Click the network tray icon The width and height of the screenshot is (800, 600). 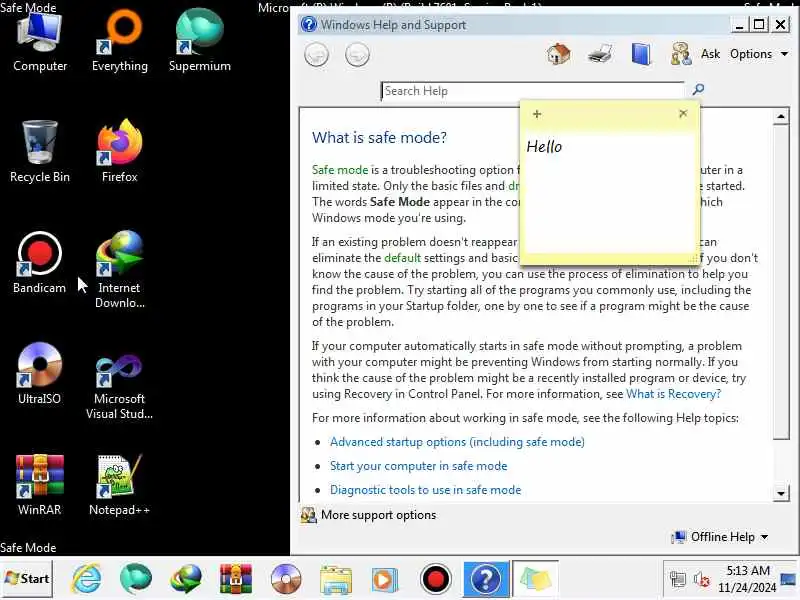click(x=678, y=579)
